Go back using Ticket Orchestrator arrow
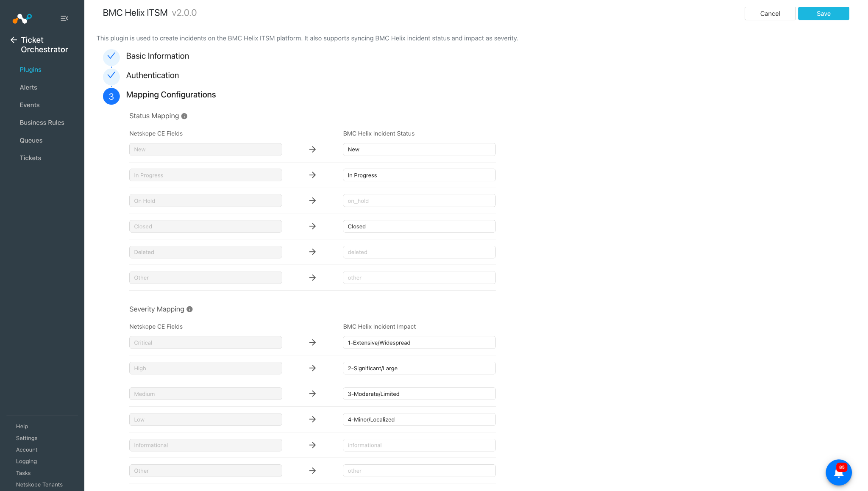868x491 pixels. click(x=14, y=40)
